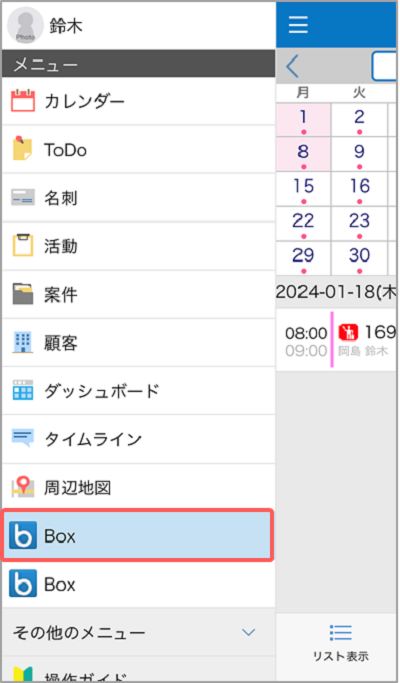Select day 29 in the calendar
Screen dimensions: 400x683
click(303, 259)
